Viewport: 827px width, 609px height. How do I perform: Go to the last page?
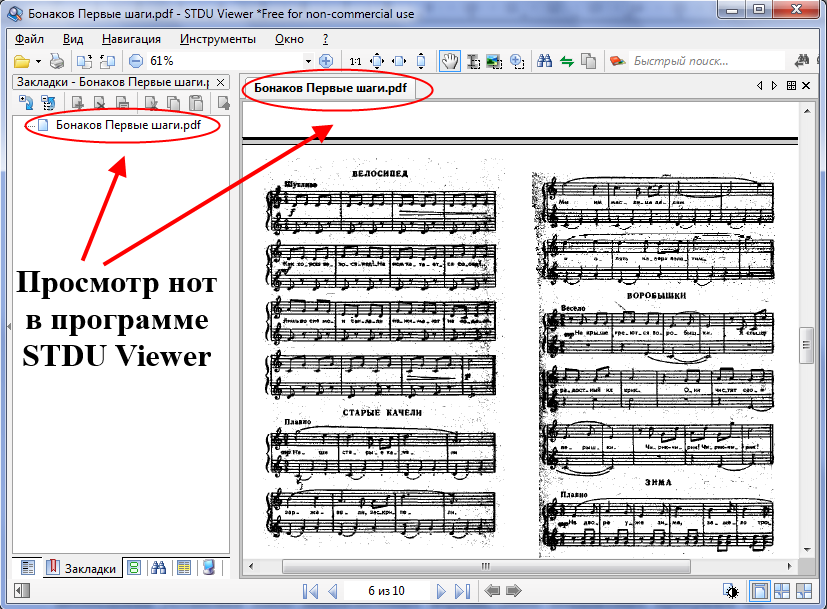pos(463,591)
